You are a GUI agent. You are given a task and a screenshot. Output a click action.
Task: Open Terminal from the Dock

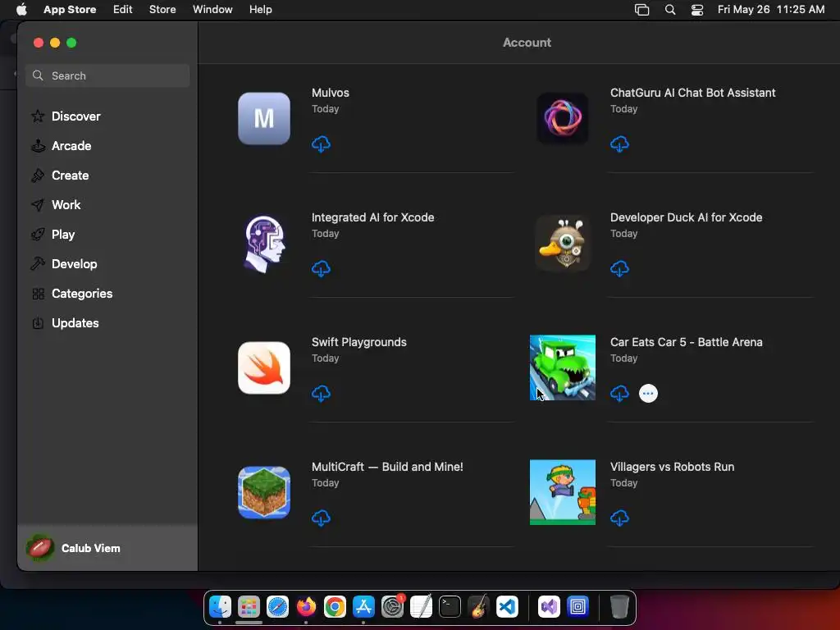(x=450, y=607)
